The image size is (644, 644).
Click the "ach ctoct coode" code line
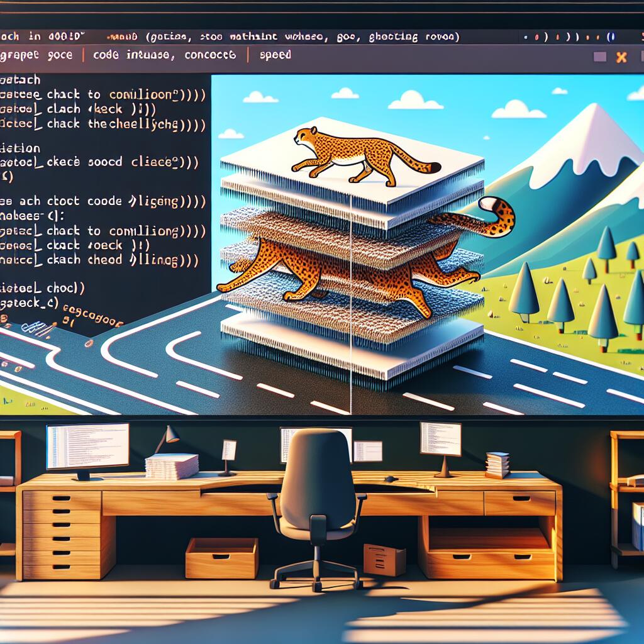[104, 202]
